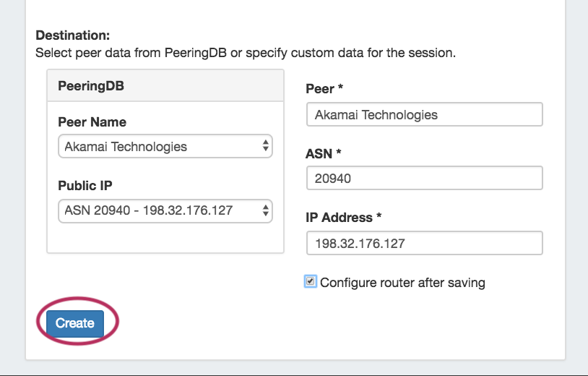588x376 pixels.
Task: Select the IP Address input field
Action: 424,243
